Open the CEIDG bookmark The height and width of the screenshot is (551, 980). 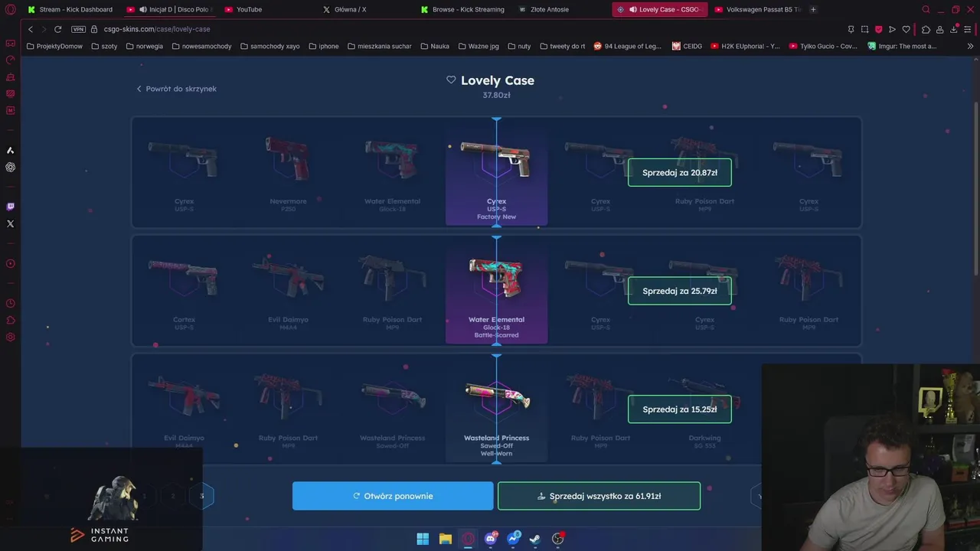(x=687, y=46)
